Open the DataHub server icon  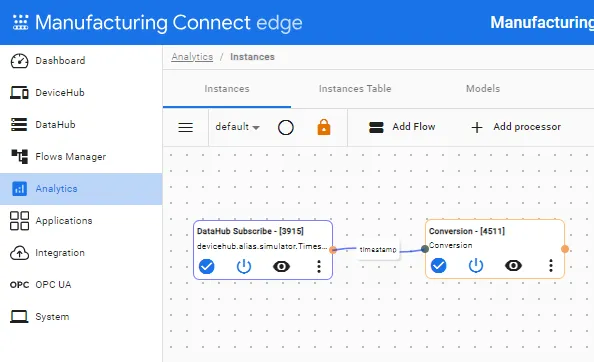(x=19, y=124)
